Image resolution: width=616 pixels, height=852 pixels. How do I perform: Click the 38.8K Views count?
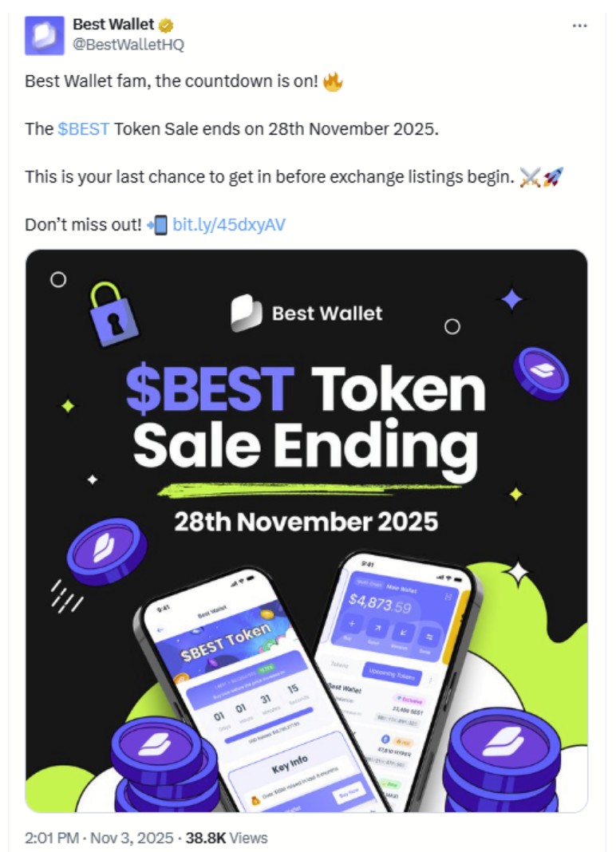pyautogui.click(x=227, y=838)
